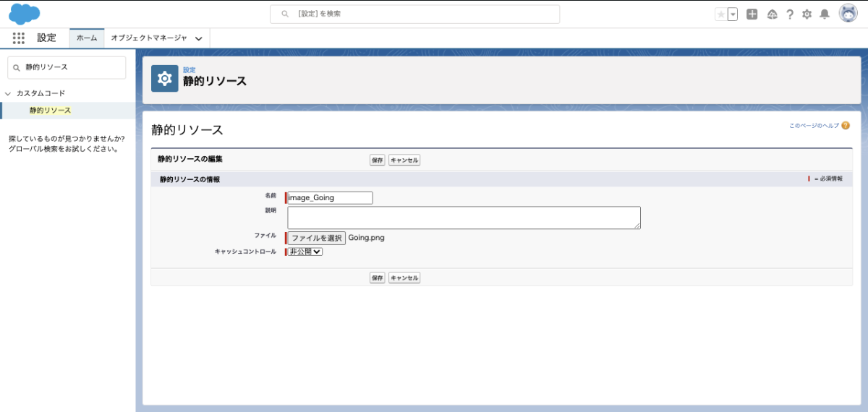Click the favorites star icon
Viewport: 868px width, 412px height.
click(x=720, y=14)
